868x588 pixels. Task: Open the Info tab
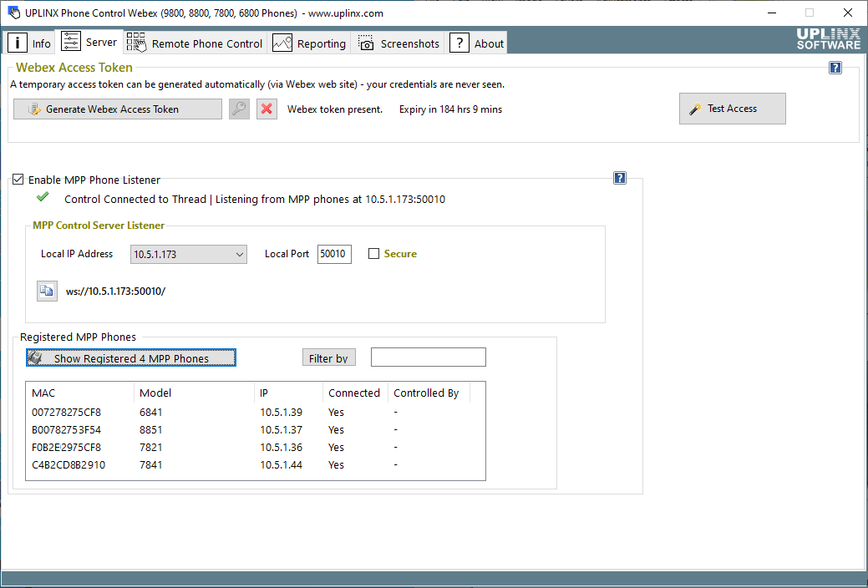(x=28, y=43)
